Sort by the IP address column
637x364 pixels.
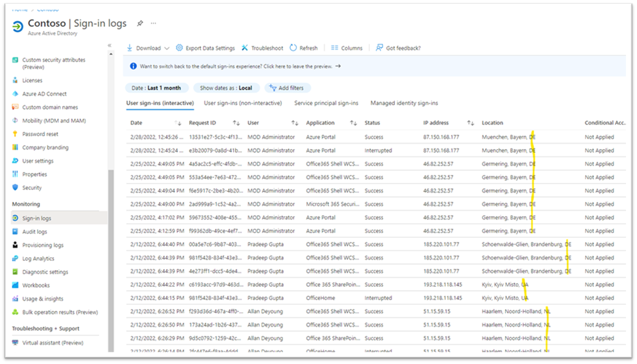click(x=470, y=123)
